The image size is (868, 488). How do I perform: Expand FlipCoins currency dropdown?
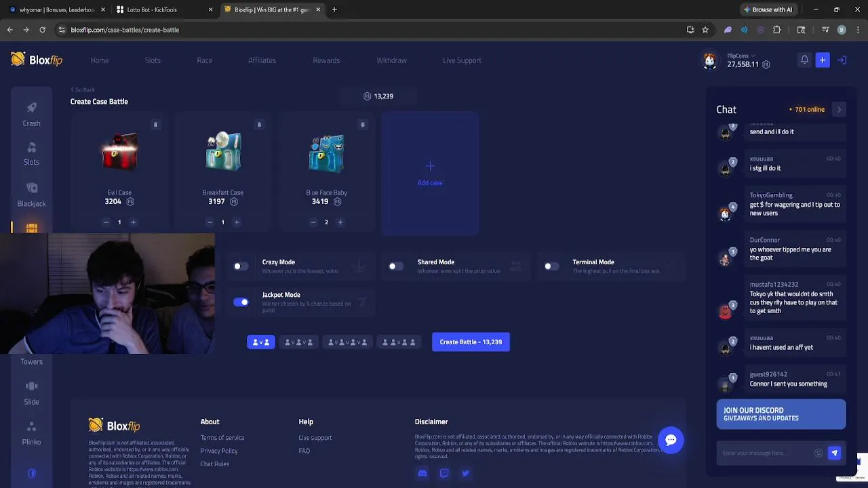741,56
